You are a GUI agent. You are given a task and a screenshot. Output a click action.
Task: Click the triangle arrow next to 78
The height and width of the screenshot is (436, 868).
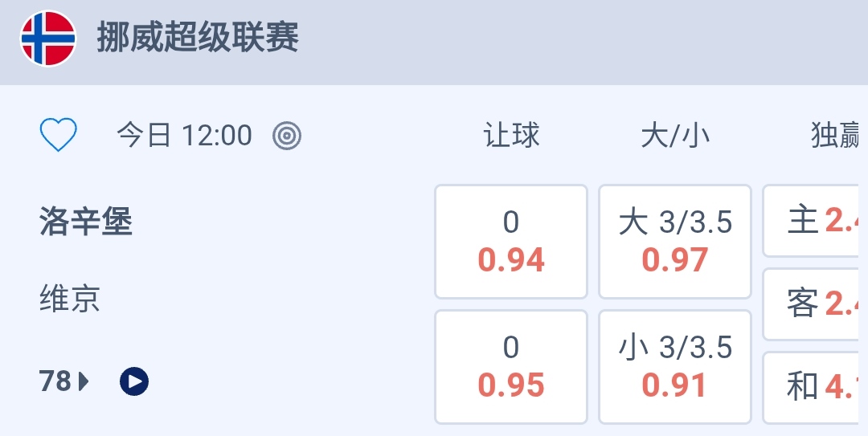pos(84,381)
